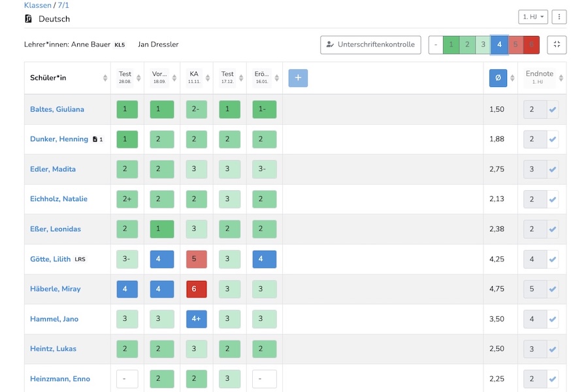Open the Test 28.08. column header

point(125,78)
